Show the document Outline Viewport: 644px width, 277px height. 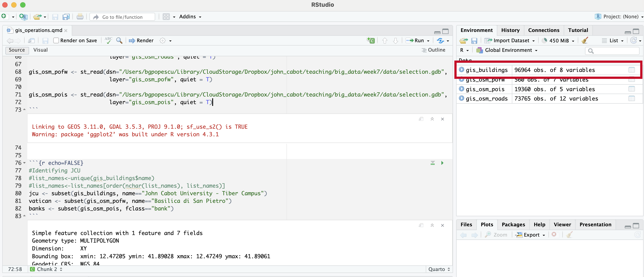point(433,50)
